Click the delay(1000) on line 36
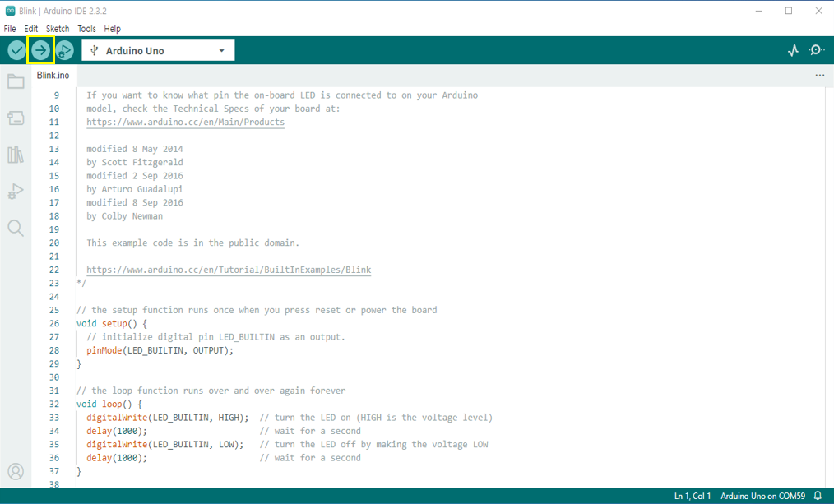This screenshot has width=834, height=504. click(117, 458)
